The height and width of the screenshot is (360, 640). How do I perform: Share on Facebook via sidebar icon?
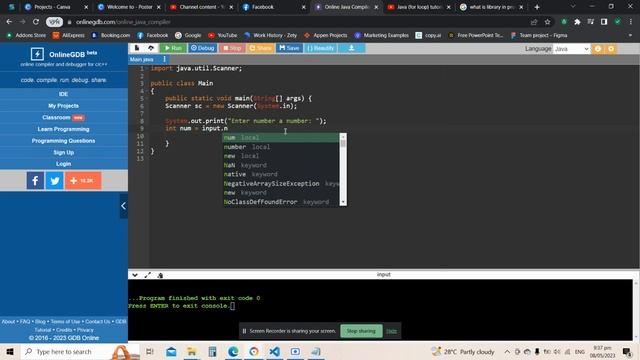pyautogui.click(x=36, y=180)
